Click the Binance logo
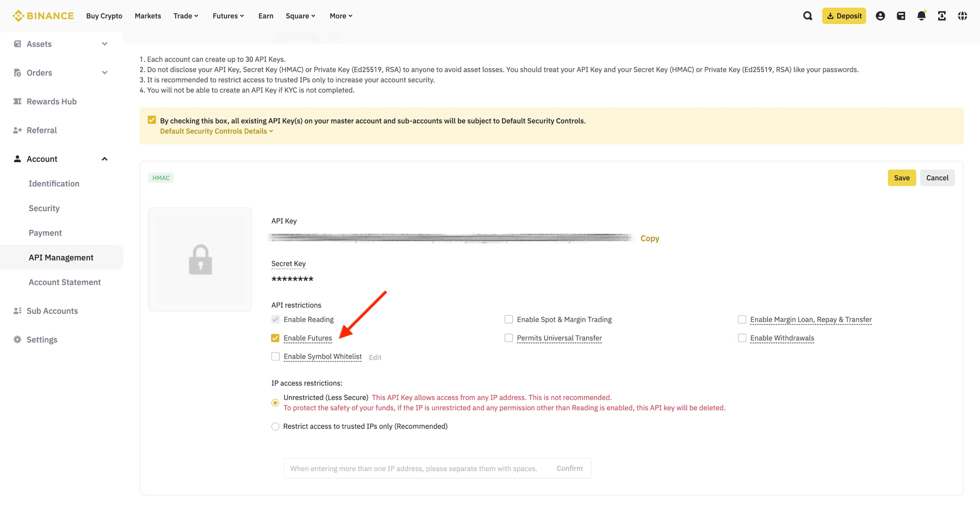The width and height of the screenshot is (980, 509). pyautogui.click(x=43, y=16)
